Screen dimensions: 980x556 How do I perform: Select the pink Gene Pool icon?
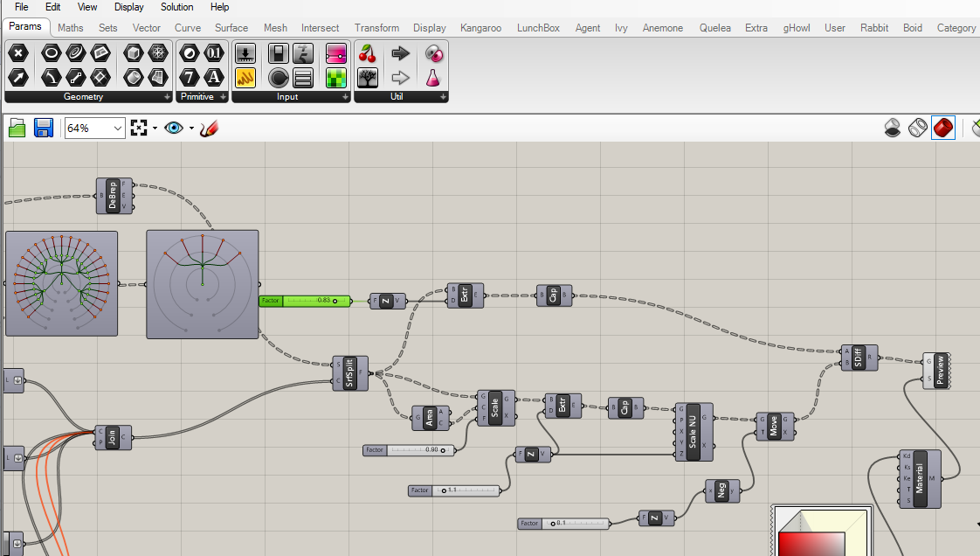434,53
